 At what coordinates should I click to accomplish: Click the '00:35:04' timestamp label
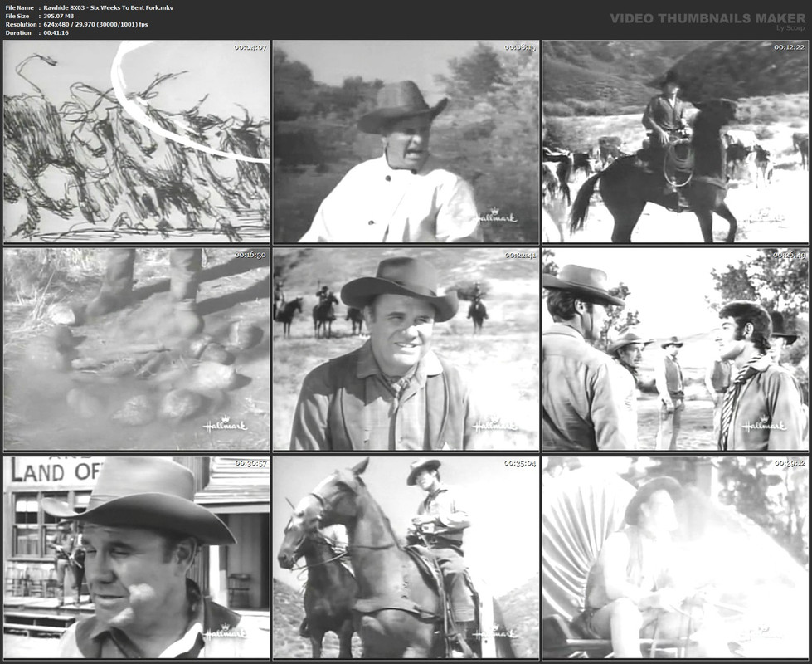tap(520, 463)
